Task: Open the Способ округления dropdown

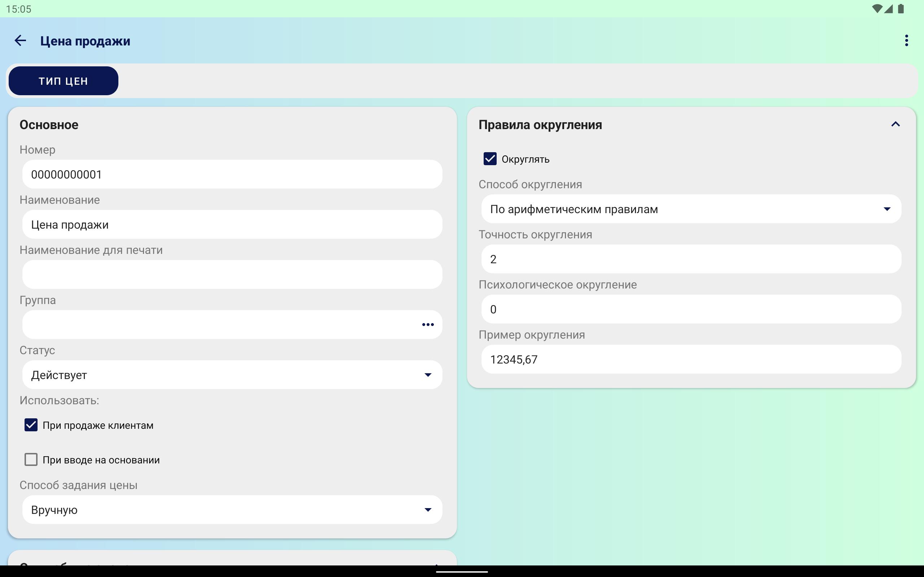Action: click(691, 209)
